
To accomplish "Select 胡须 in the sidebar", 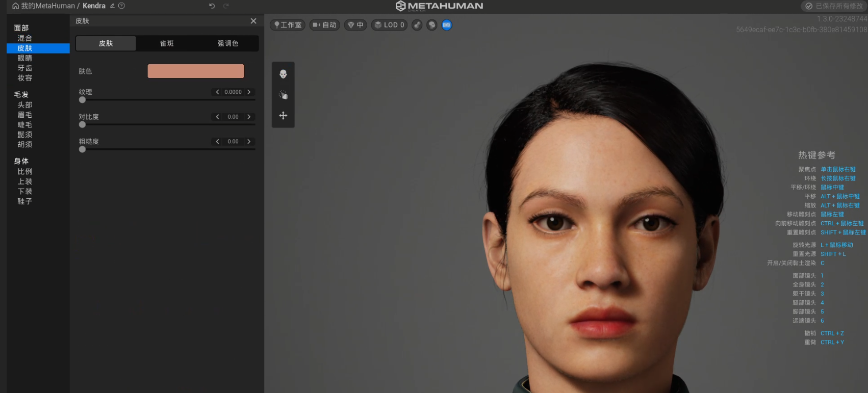I will click(25, 145).
